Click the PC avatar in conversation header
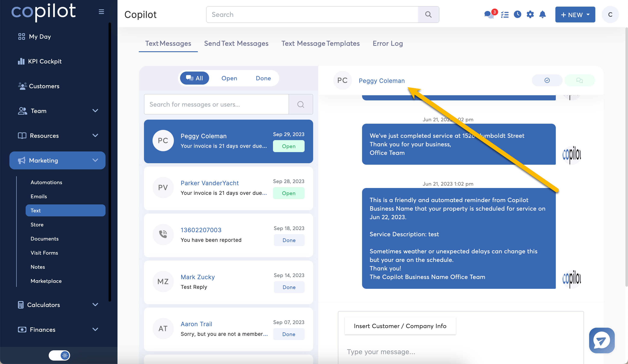Image resolution: width=628 pixels, height=364 pixels. click(342, 80)
